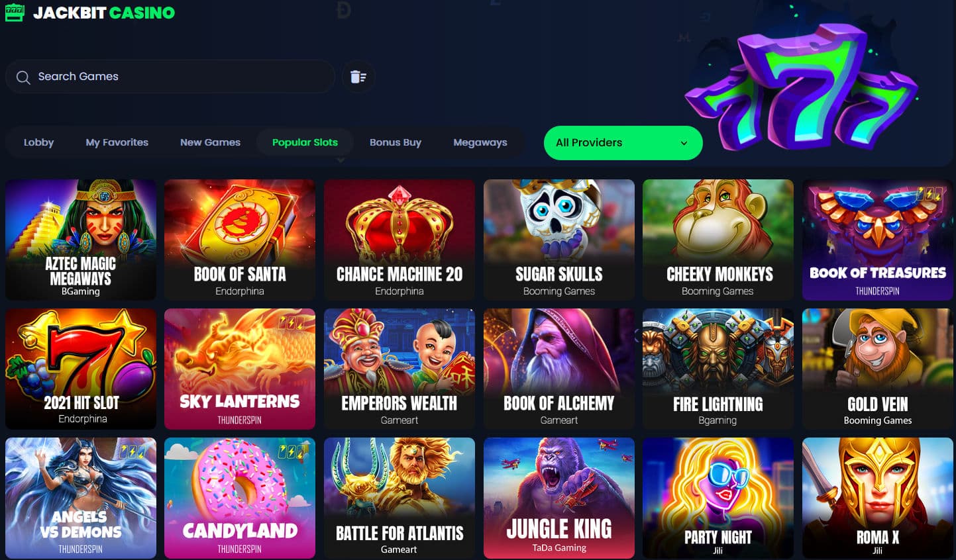Image resolution: width=956 pixels, height=560 pixels.
Task: Launch the Jungle King slot
Action: [x=559, y=498]
